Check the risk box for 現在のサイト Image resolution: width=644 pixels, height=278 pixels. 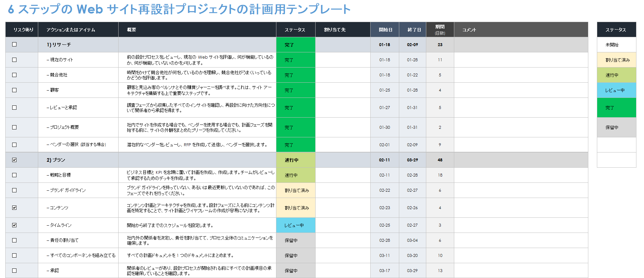(14, 60)
